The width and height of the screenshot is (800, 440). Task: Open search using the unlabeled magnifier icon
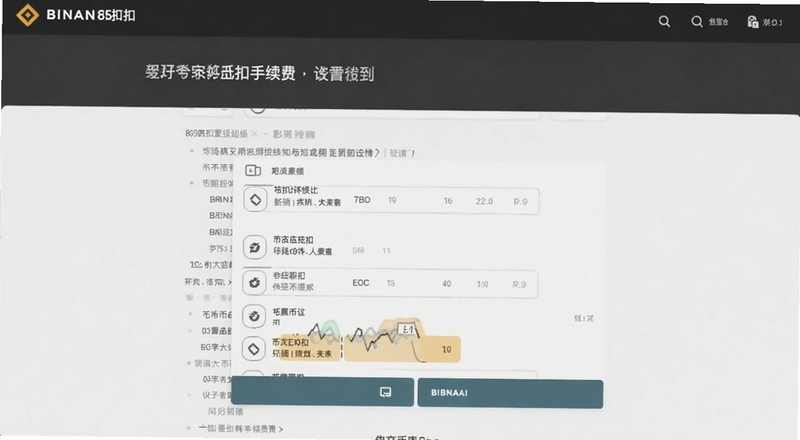664,21
